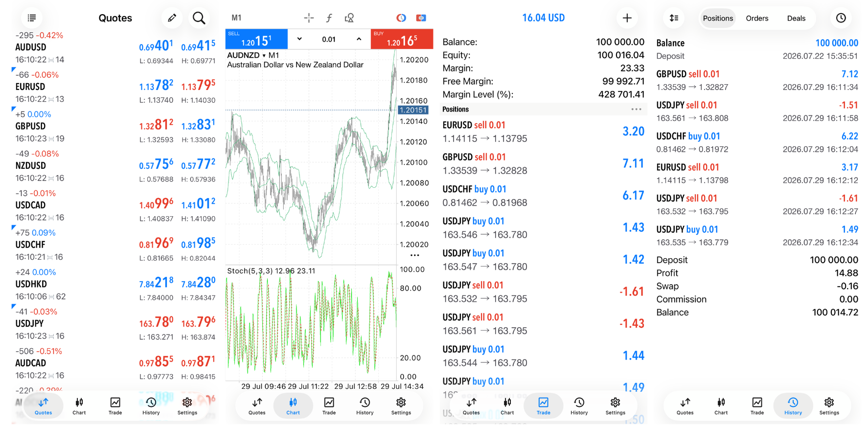The height and width of the screenshot is (426, 868).
Task: Tap the blue-and-orange circle icon above chart
Action: tap(401, 18)
